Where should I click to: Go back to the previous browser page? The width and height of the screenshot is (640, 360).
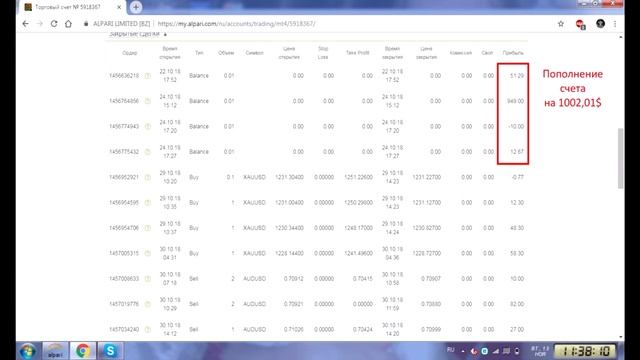click(x=25, y=24)
